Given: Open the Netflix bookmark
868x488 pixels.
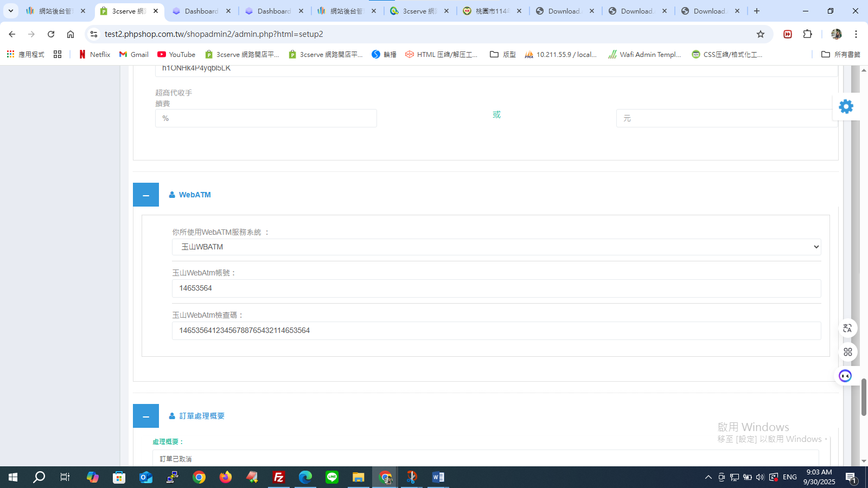Looking at the screenshot, I should (x=95, y=54).
